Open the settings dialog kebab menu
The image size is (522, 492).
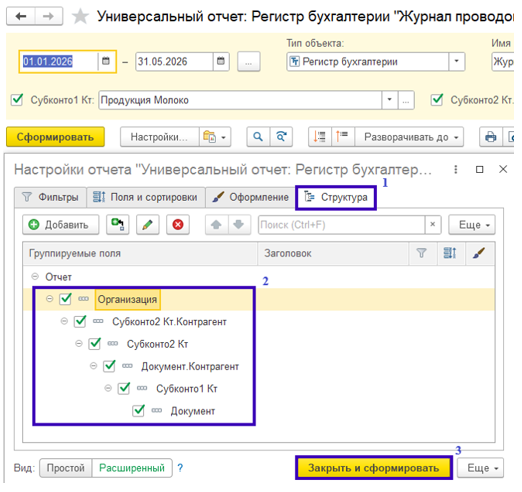click(x=455, y=170)
